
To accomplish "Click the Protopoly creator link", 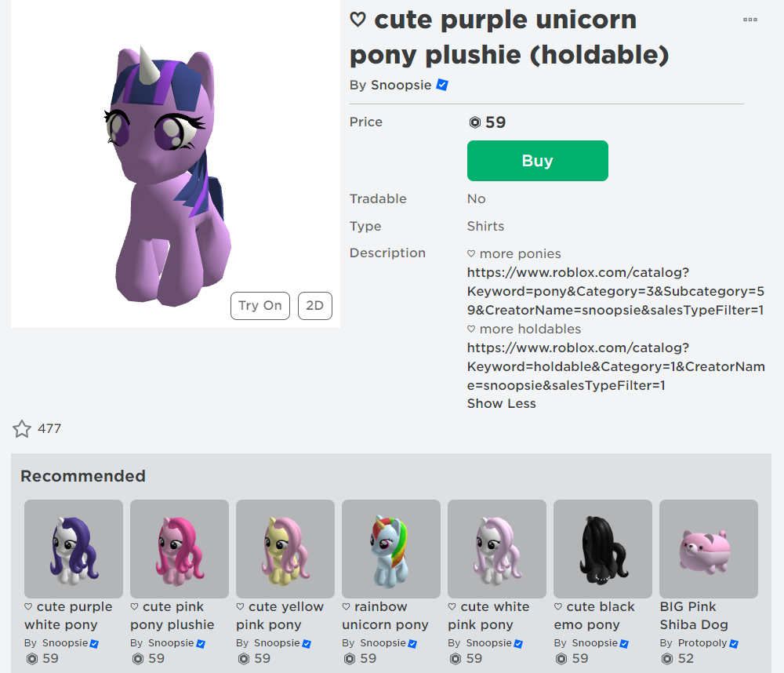I will 702,643.
